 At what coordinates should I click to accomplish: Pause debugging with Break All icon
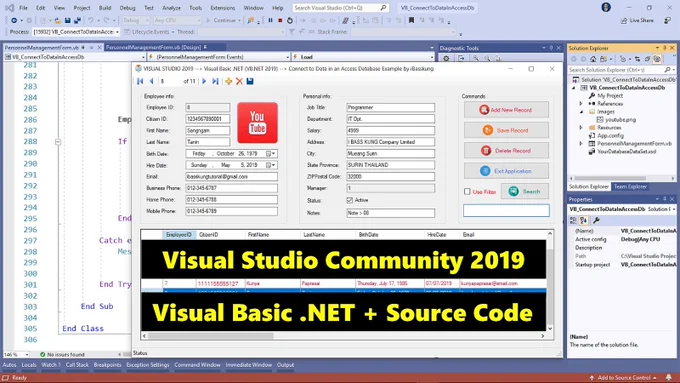coord(271,20)
